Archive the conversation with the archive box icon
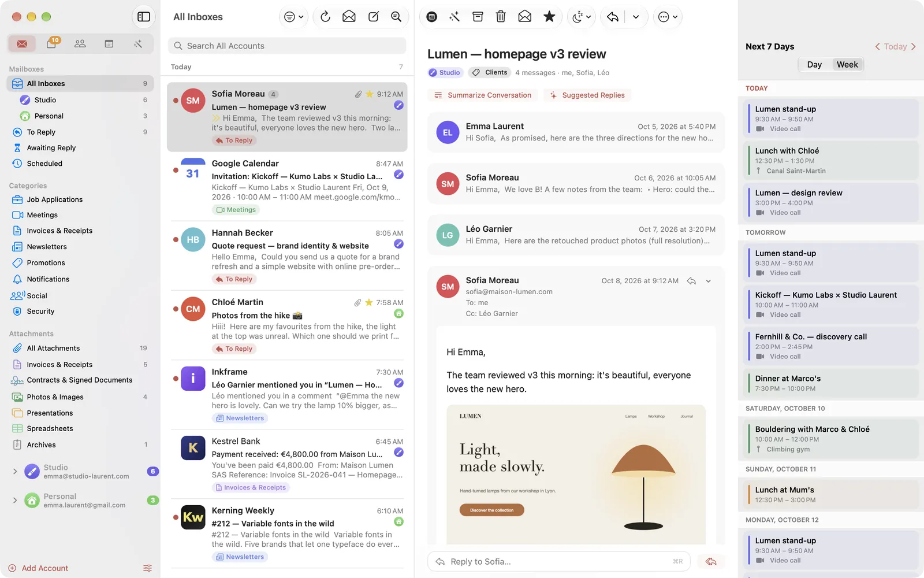This screenshot has height=578, width=924. tap(478, 17)
